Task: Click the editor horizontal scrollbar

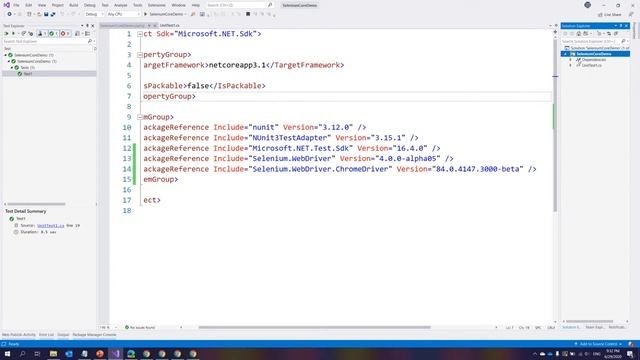Action: (314, 327)
